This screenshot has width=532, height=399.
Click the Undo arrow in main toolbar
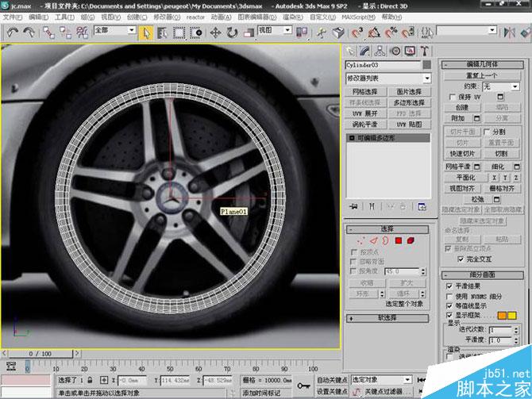pyautogui.click(x=12, y=33)
